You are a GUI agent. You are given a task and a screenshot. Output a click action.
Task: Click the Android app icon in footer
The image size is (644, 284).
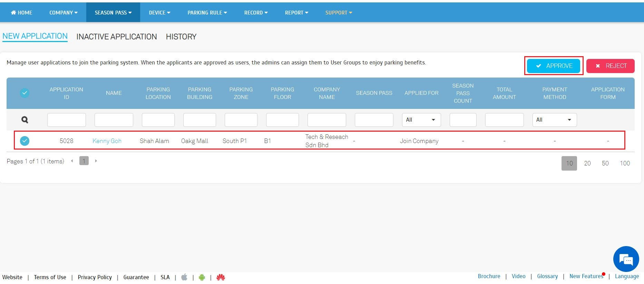(202, 277)
